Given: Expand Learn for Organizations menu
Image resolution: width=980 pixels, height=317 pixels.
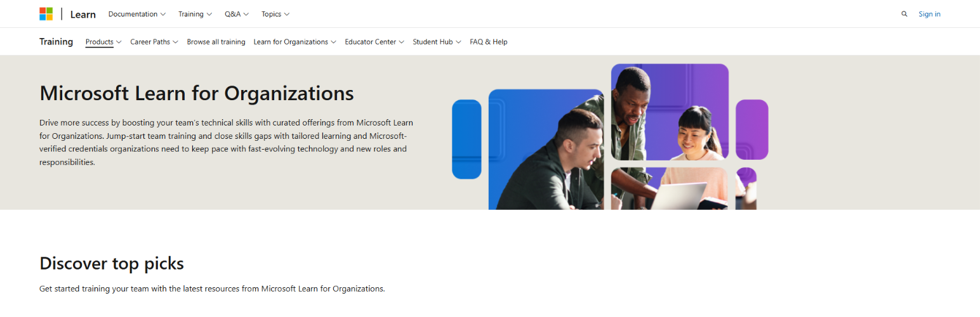Looking at the screenshot, I should [x=295, y=42].
